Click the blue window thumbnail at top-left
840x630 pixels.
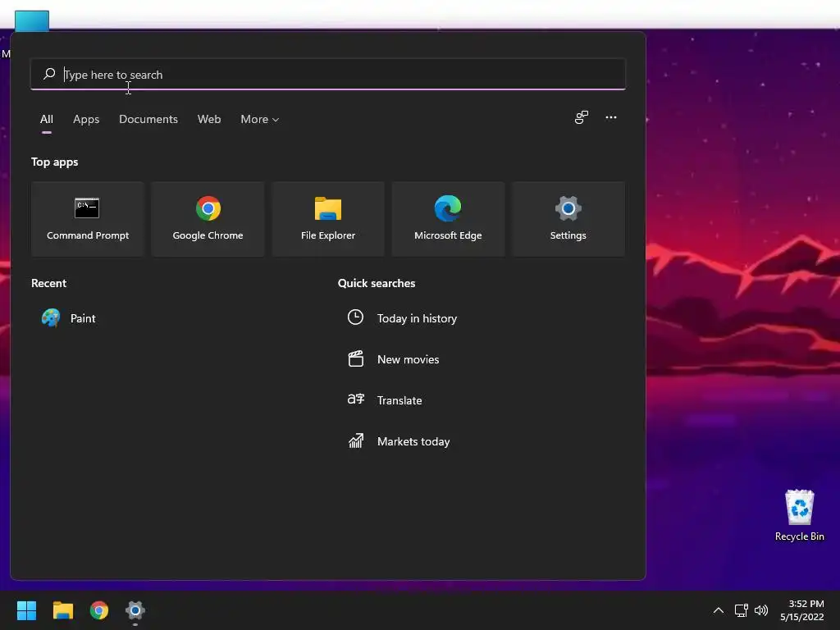coord(32,21)
